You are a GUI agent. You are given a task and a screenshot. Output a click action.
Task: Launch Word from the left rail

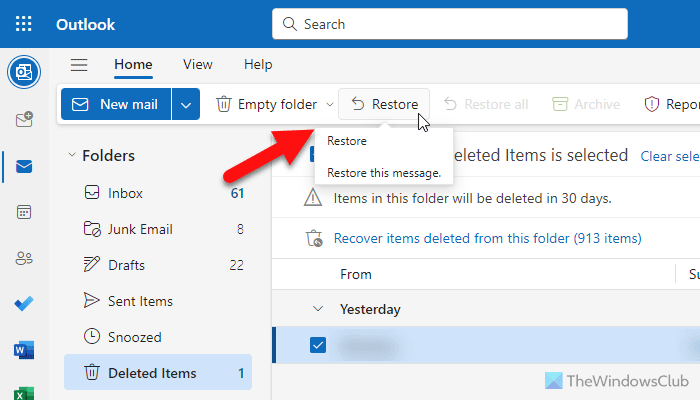23,350
